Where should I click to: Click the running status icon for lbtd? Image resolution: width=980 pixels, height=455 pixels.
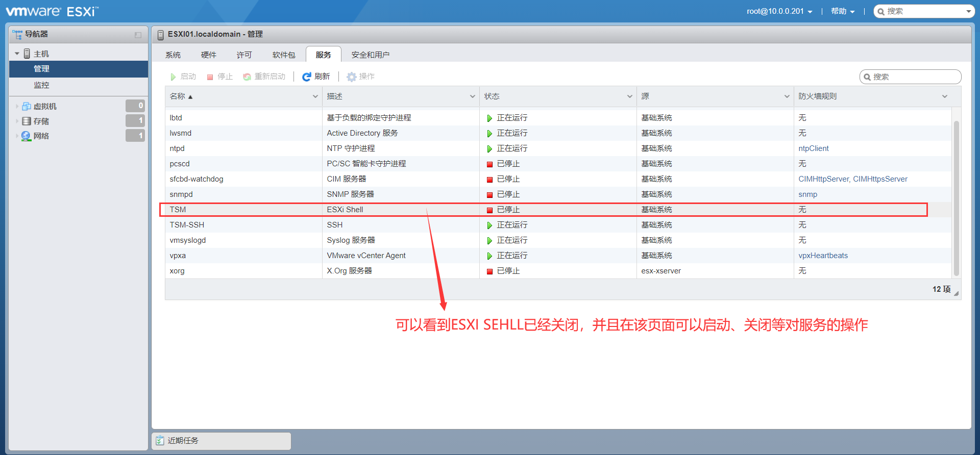click(x=489, y=118)
